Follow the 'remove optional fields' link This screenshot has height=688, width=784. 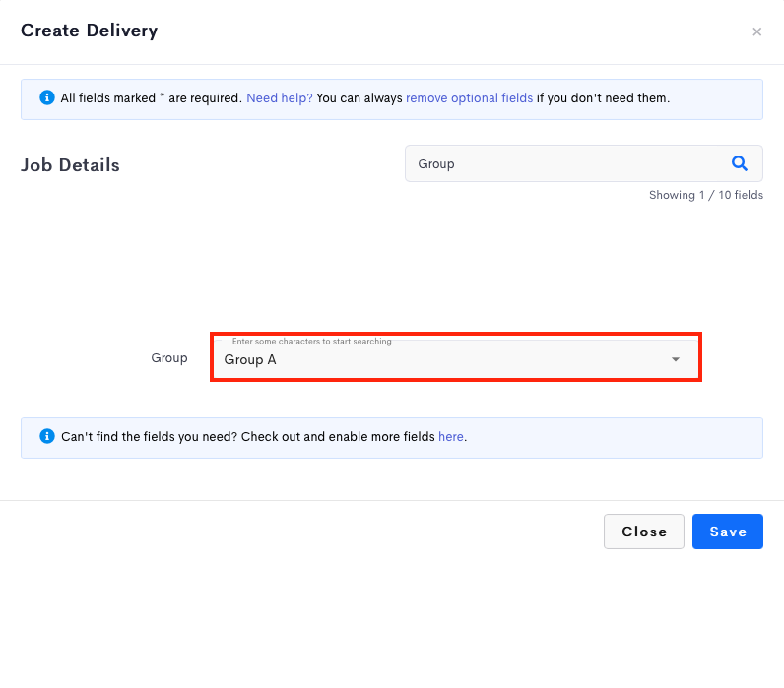point(469,97)
